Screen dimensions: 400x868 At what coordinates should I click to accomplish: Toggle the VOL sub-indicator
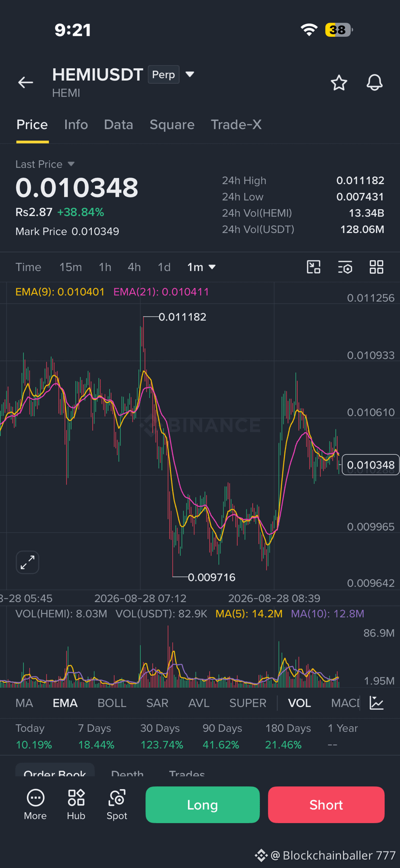click(300, 703)
